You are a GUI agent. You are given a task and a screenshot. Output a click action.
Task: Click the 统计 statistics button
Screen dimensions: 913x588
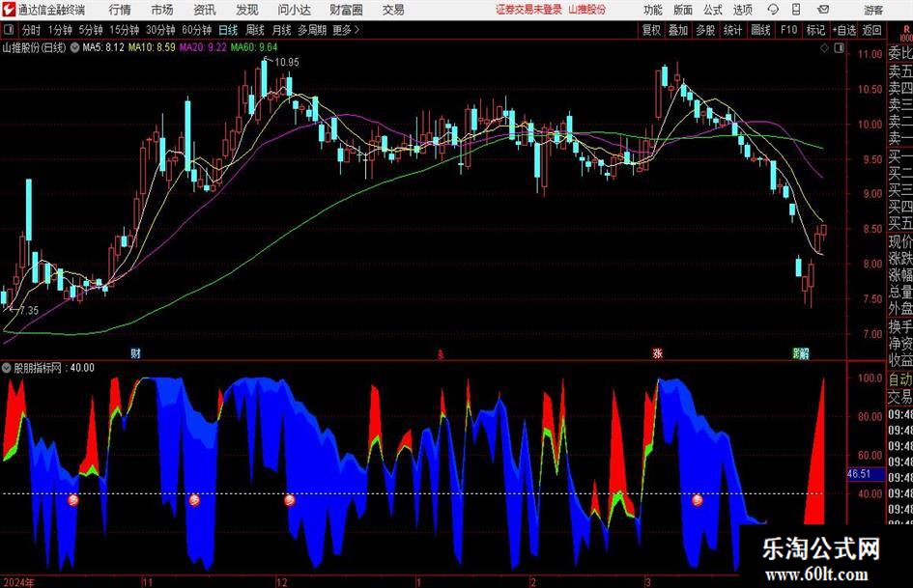[x=732, y=30]
